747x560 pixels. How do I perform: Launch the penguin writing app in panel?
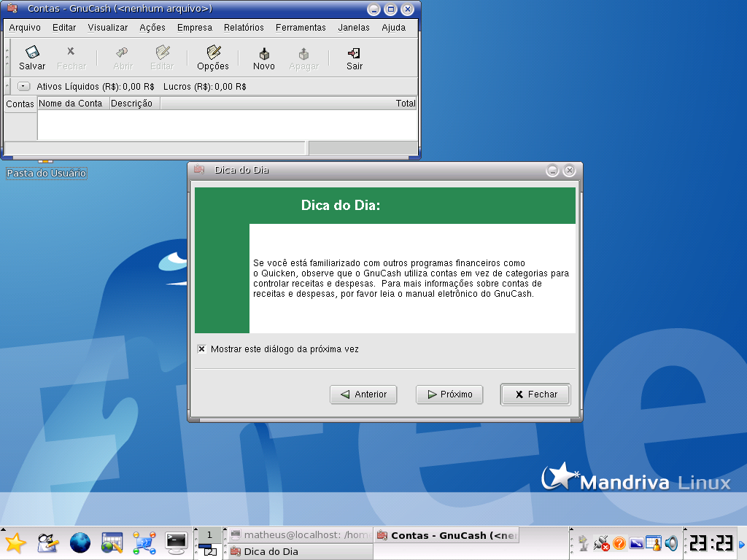click(48, 543)
